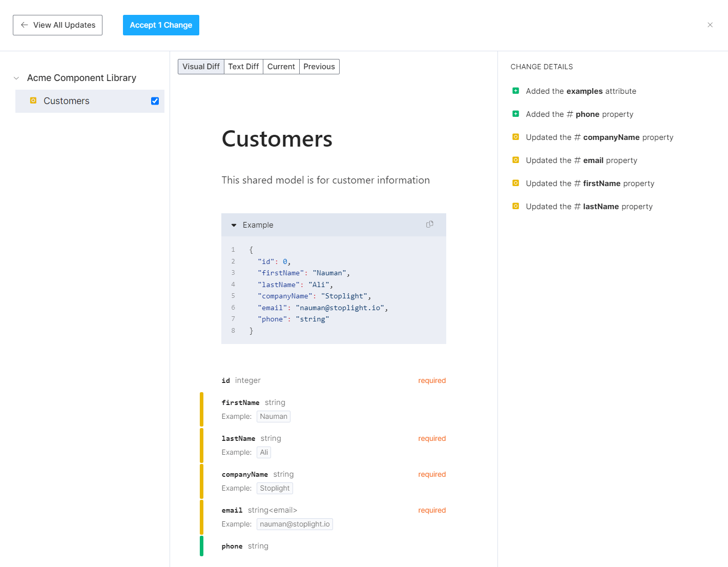Click Accept 1 Change button
Viewport: 728px width, 567px height.
[x=161, y=25]
